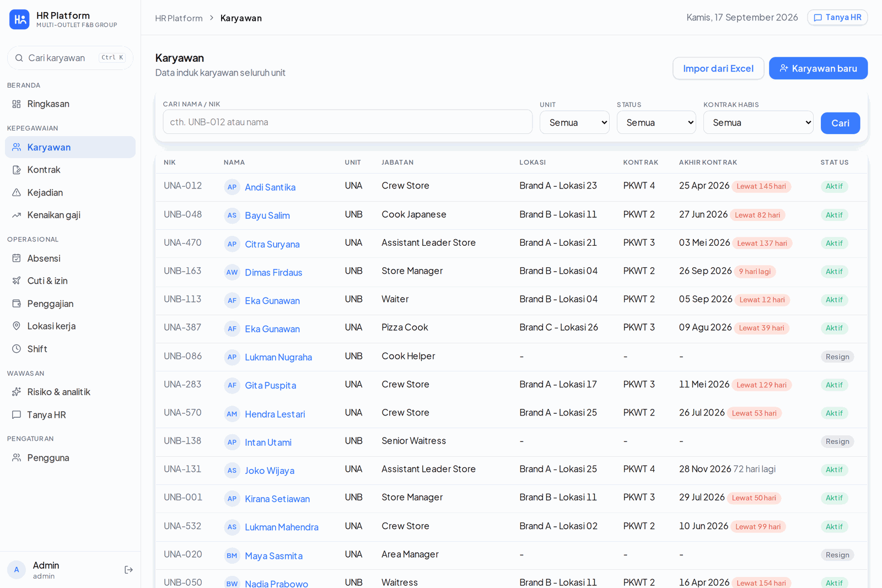This screenshot has width=882, height=588.
Task: Navigate to Penggajian menu item
Action: point(70,304)
